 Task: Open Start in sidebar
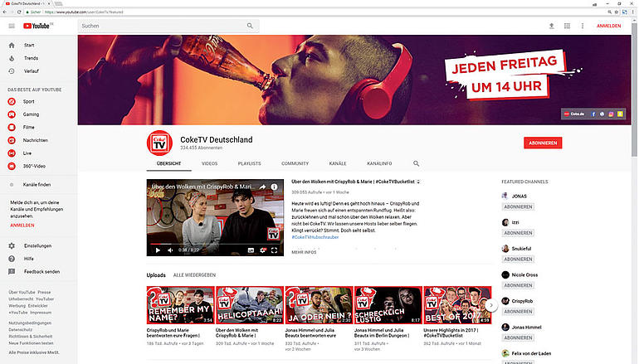pyautogui.click(x=28, y=46)
